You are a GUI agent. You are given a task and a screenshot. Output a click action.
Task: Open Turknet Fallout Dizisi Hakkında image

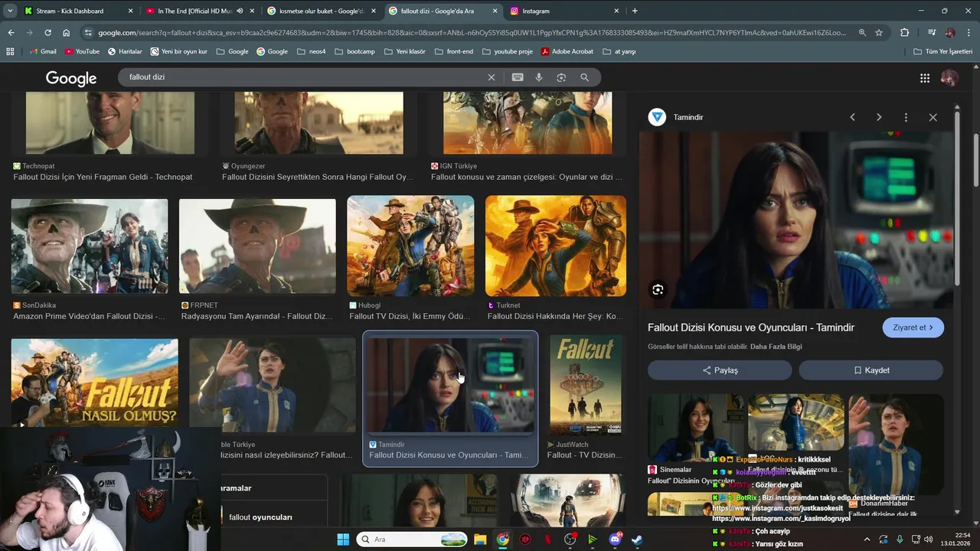point(556,246)
